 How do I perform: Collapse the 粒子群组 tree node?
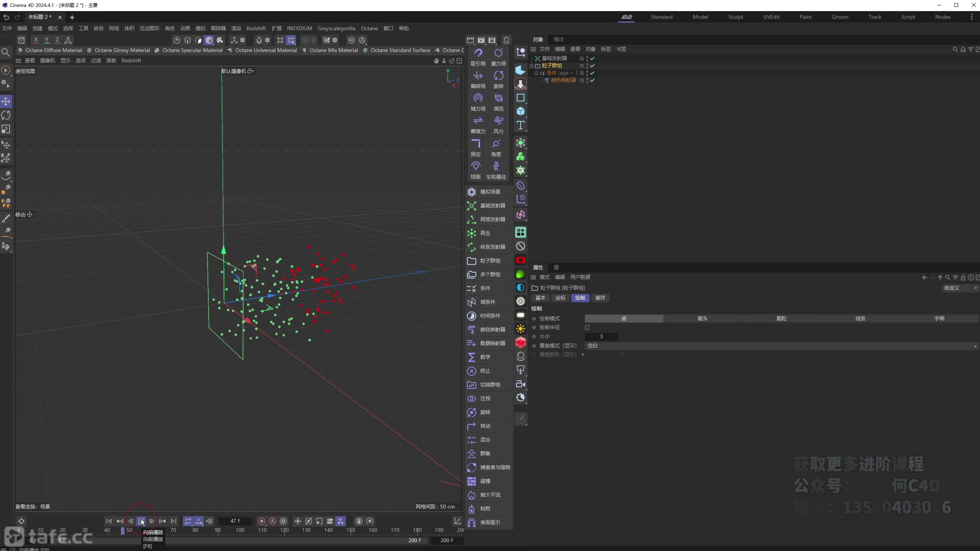click(532, 66)
